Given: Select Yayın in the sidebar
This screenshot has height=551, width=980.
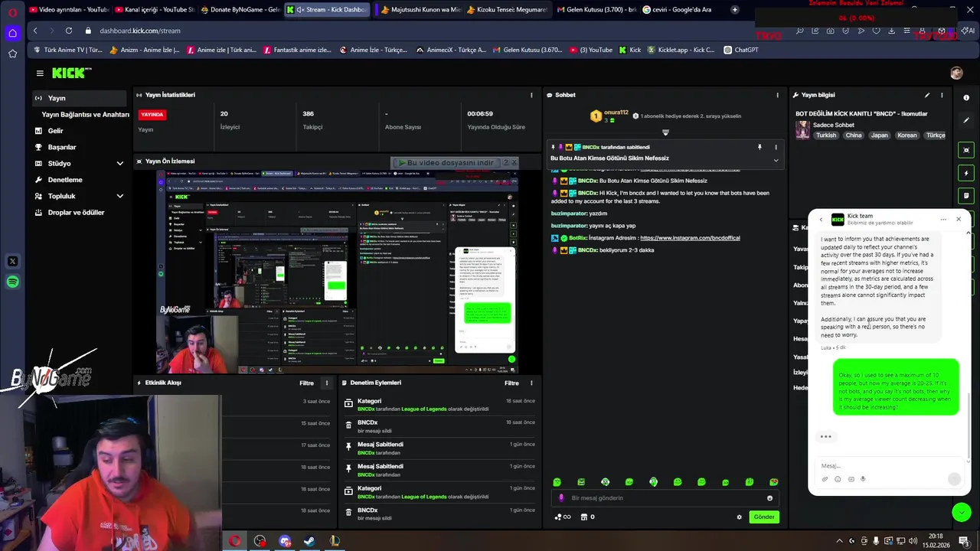Looking at the screenshot, I should point(80,98).
